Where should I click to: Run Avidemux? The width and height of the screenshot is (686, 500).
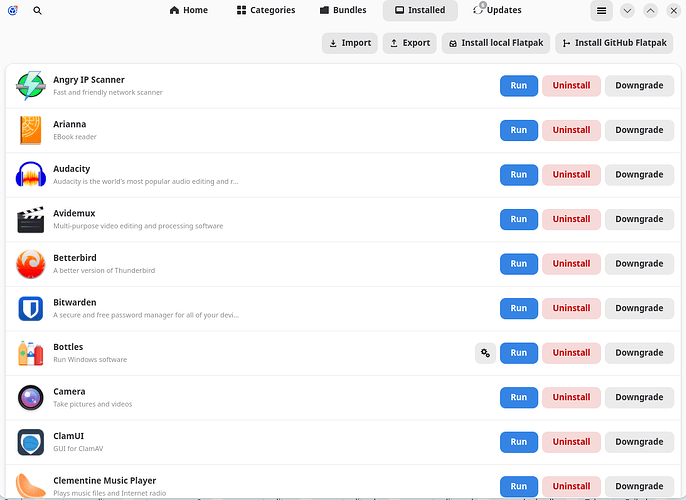519,219
